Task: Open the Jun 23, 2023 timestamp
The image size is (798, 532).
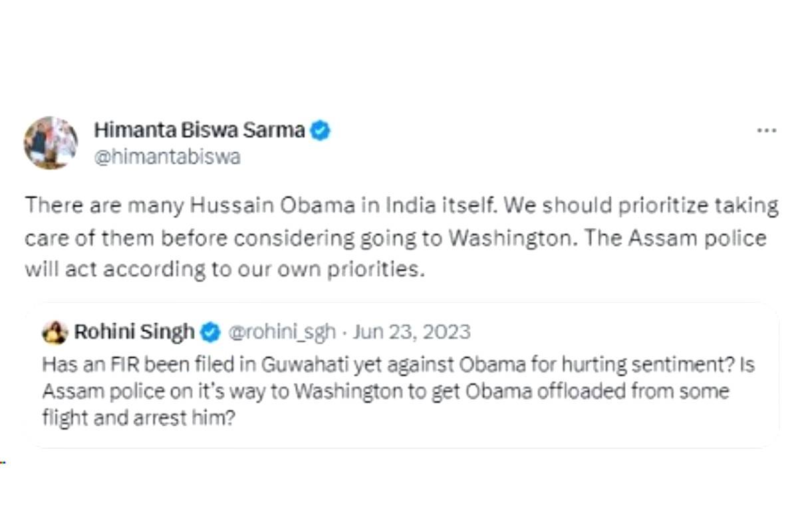Action: (412, 332)
